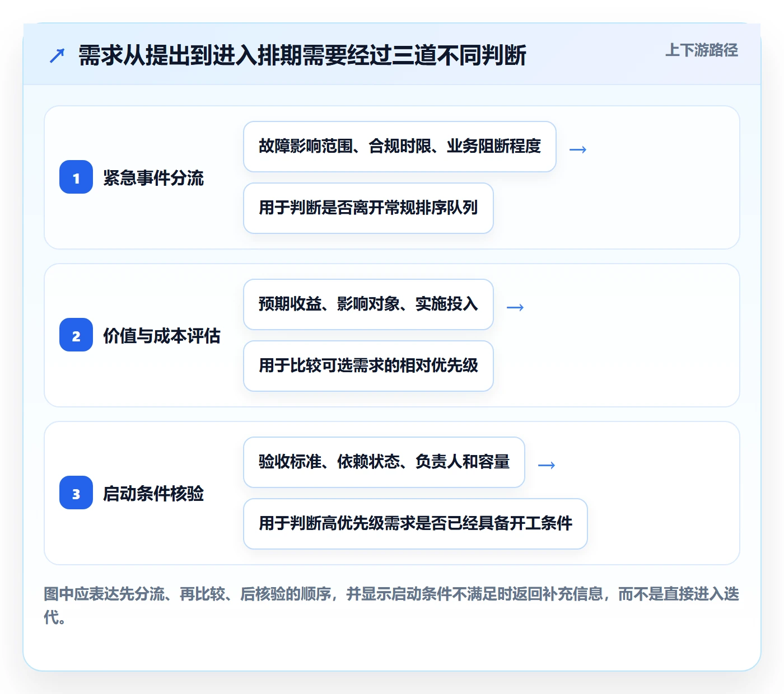Screen dimensions: 784x694
Task: Click the number 2 step badge
Action: pos(76,335)
